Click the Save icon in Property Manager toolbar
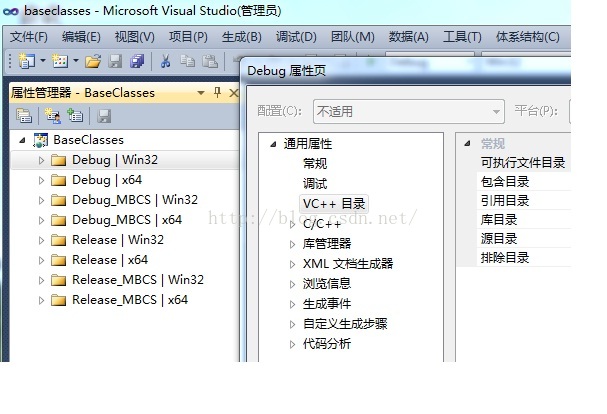The image size is (607, 414). 104,116
